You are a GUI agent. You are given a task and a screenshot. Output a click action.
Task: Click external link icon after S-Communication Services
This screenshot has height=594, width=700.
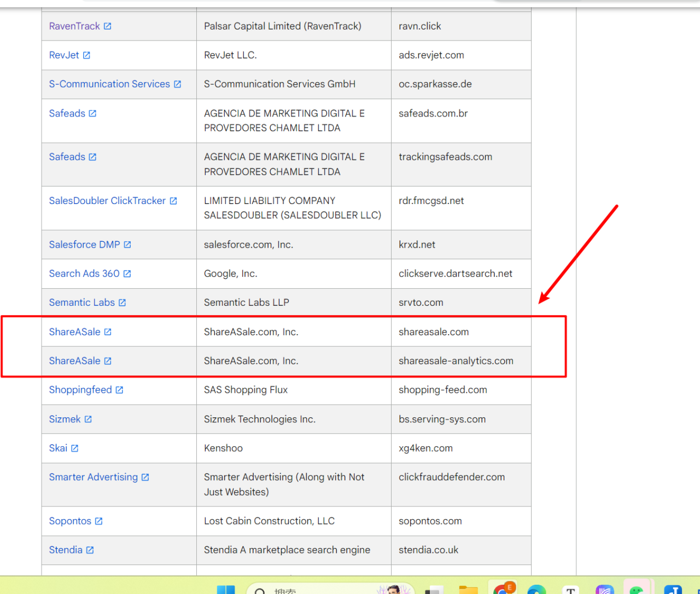[178, 84]
